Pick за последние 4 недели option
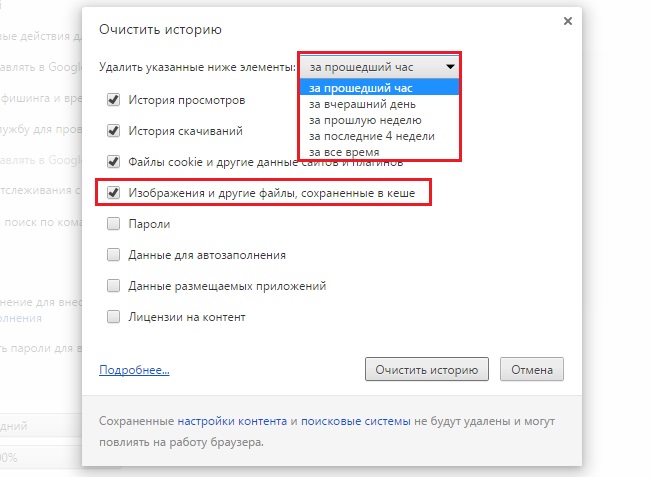The width and height of the screenshot is (651, 477). pyautogui.click(x=372, y=135)
